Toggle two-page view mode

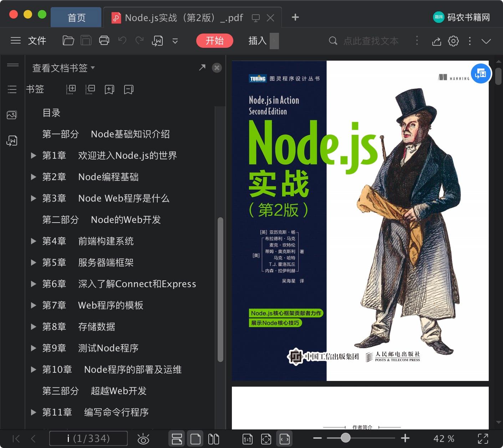click(x=214, y=439)
